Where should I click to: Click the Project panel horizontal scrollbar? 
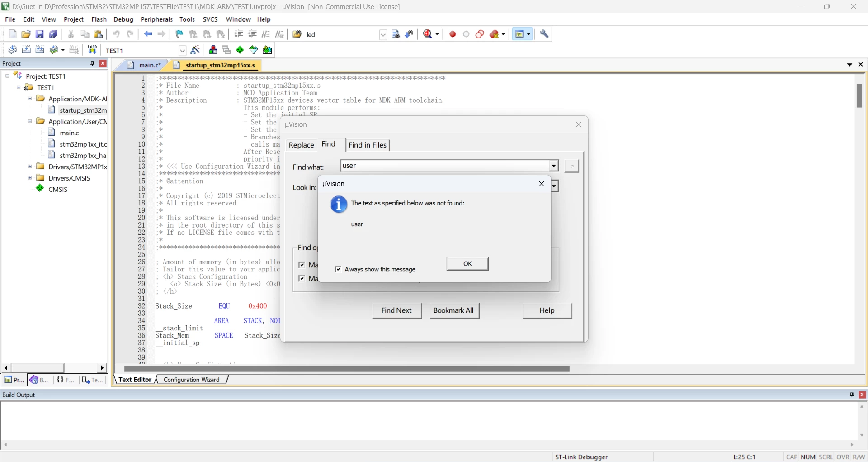point(38,368)
